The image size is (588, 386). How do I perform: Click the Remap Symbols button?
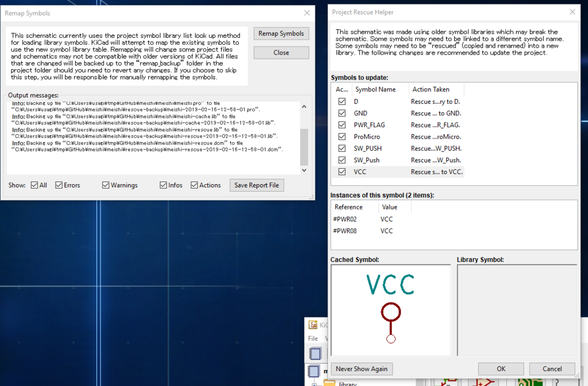point(281,33)
